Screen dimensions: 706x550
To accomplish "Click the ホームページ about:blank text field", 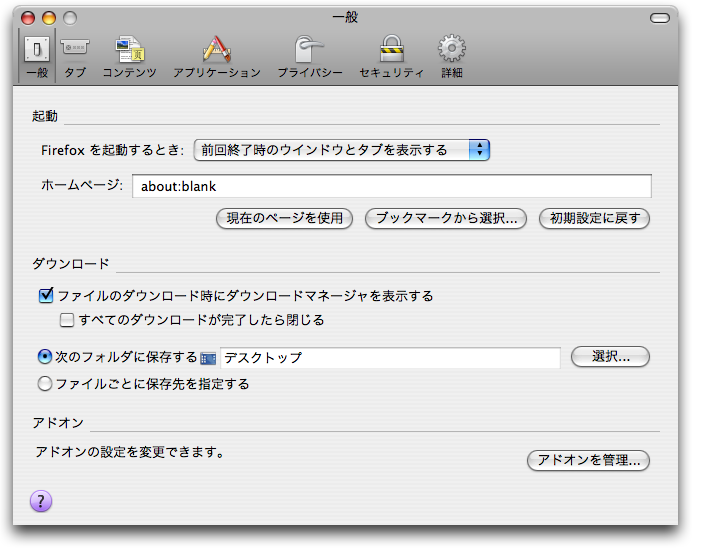I will click(x=391, y=186).
